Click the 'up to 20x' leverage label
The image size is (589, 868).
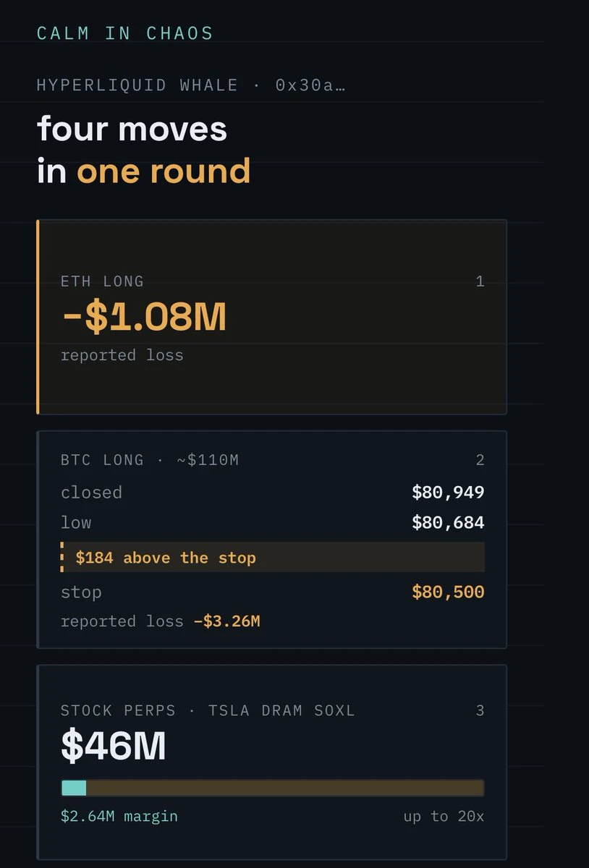444,817
